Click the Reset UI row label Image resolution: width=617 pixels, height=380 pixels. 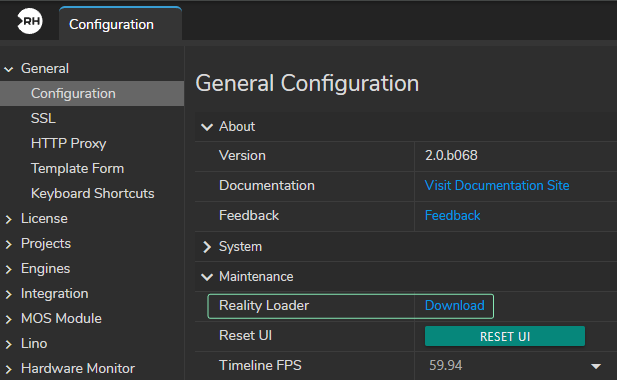coord(246,336)
